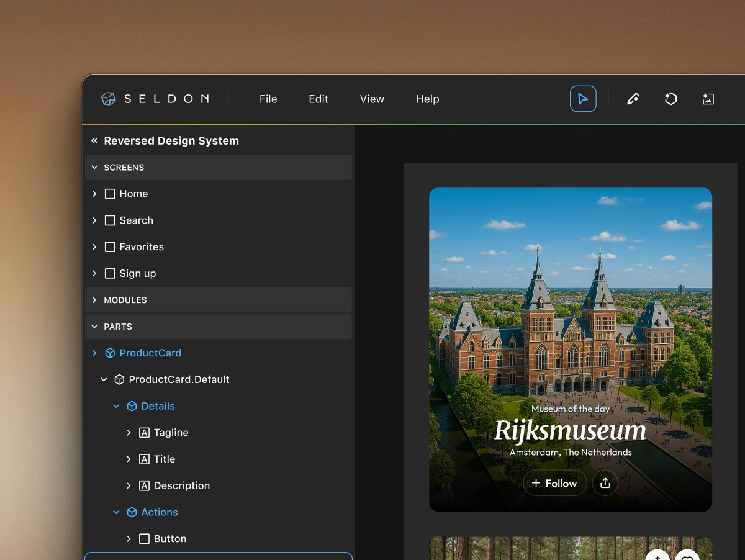Open the Help menu
This screenshot has width=745, height=560.
pos(427,99)
